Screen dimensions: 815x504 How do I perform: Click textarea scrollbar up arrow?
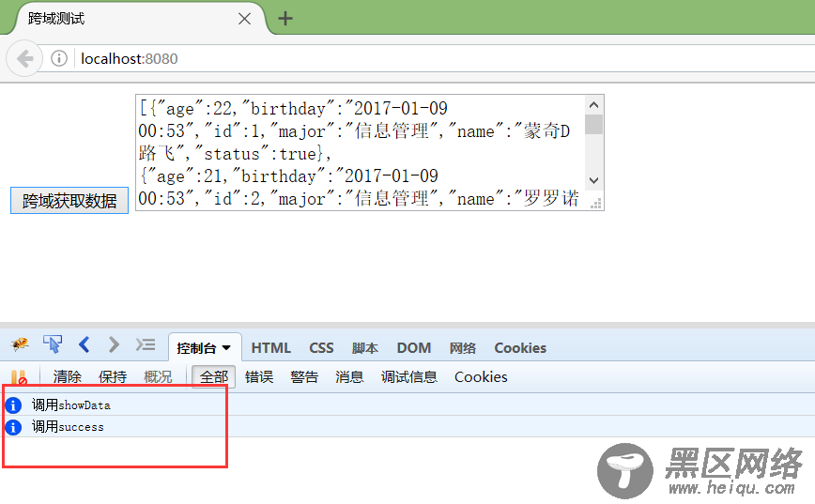tap(593, 105)
